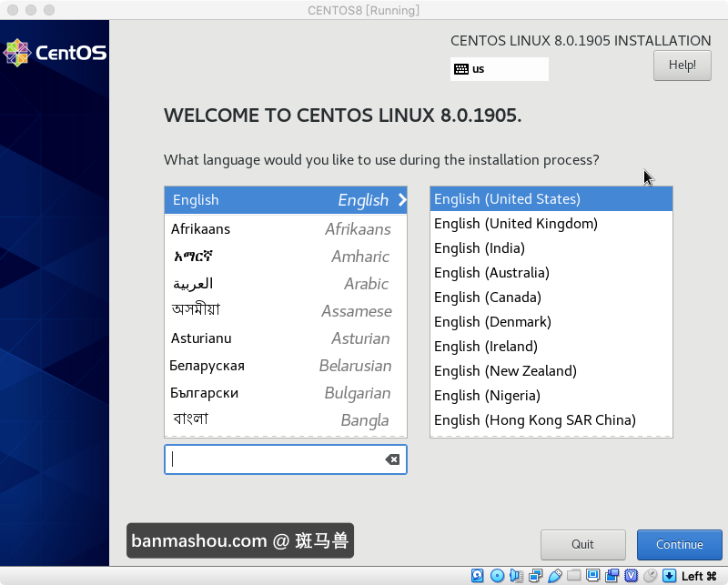728x585 pixels.
Task: Choose English (Australia) locale
Action: click(551, 273)
